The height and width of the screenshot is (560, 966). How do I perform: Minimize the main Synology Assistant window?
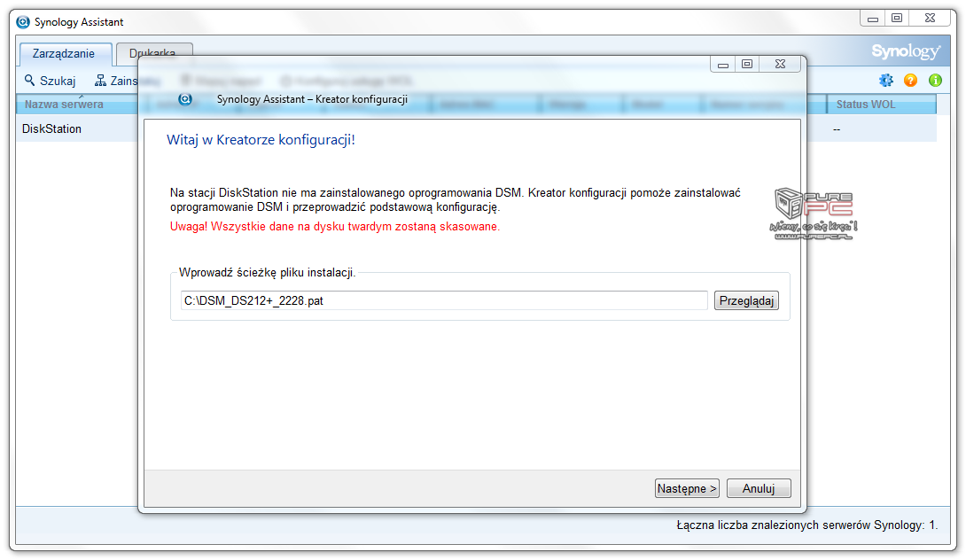[x=872, y=18]
